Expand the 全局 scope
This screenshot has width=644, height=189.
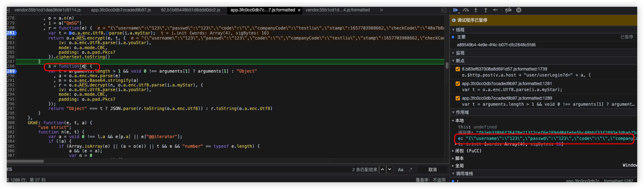pyautogui.click(x=453, y=166)
